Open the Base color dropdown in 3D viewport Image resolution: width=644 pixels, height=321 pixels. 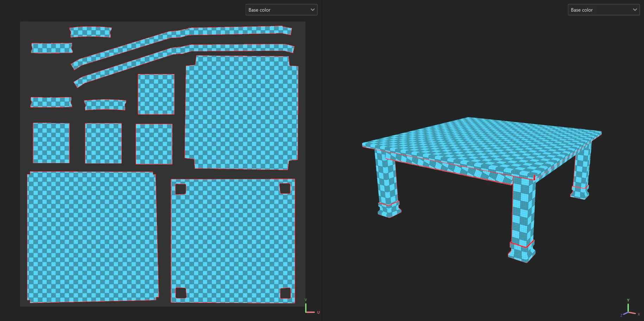point(603,10)
